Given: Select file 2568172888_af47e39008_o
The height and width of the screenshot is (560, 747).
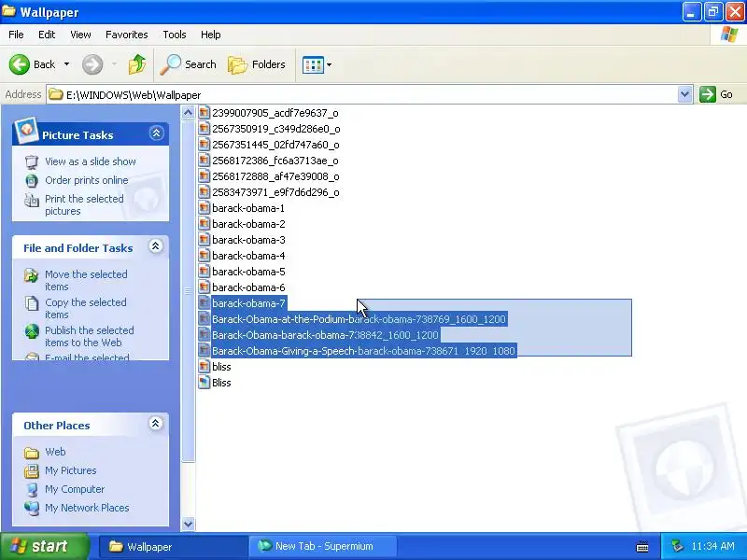Looking at the screenshot, I should coord(275,176).
